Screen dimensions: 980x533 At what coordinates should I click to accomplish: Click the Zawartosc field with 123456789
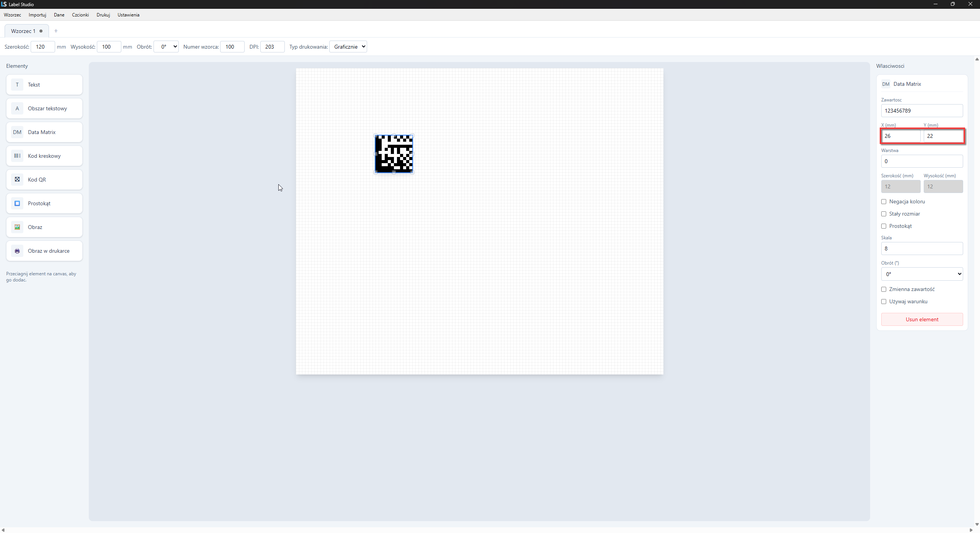(922, 111)
